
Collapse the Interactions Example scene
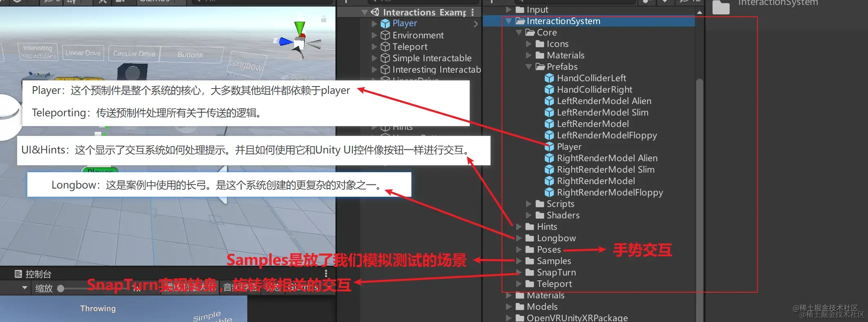tap(364, 13)
